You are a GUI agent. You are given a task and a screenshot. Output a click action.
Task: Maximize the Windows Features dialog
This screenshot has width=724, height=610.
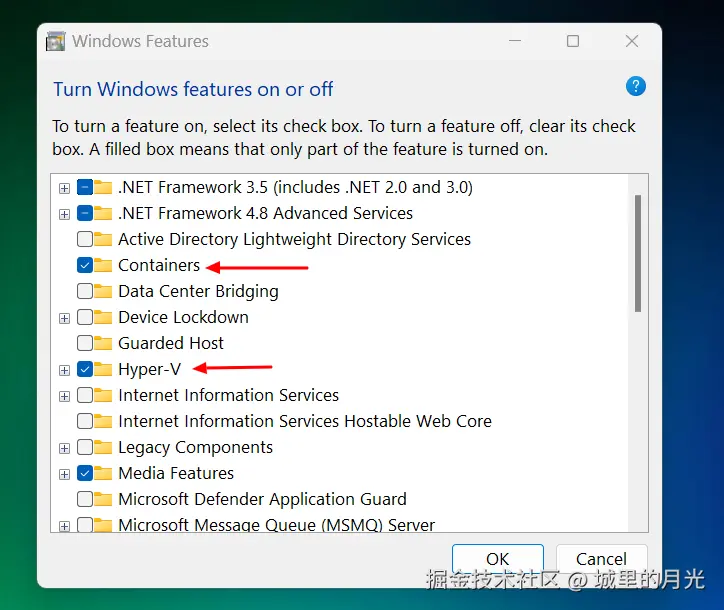573,41
